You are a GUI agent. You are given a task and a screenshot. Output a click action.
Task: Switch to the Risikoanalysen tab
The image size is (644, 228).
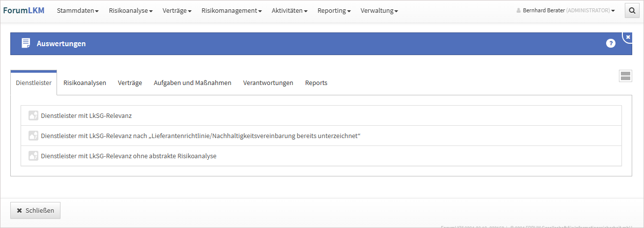(x=85, y=83)
